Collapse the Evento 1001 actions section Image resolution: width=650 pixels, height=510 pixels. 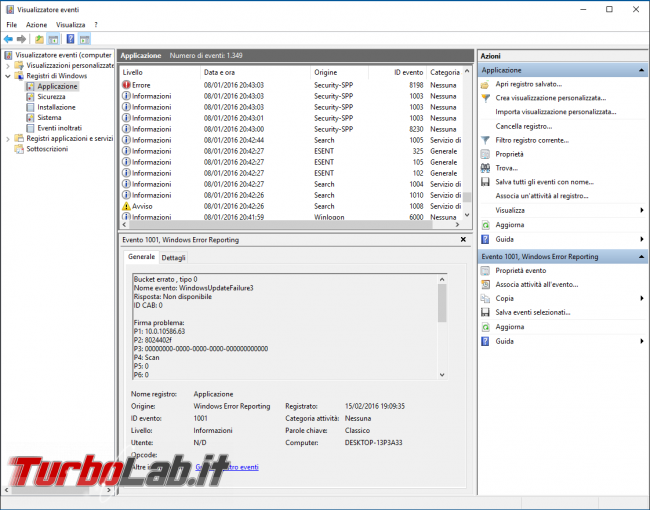[x=641, y=257]
